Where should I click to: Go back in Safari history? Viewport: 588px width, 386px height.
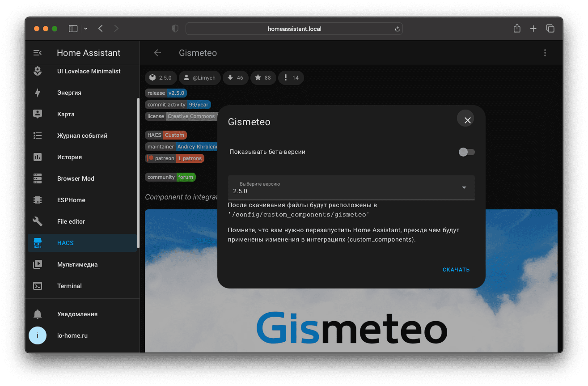101,29
